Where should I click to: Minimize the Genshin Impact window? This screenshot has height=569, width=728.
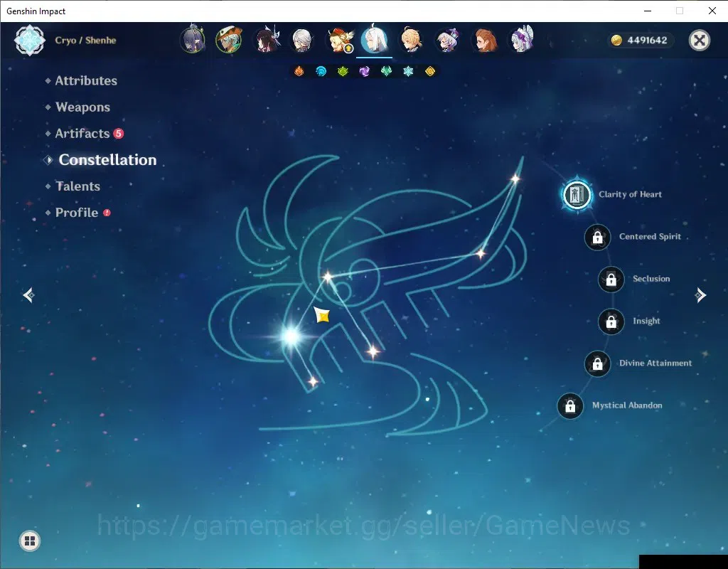click(648, 11)
